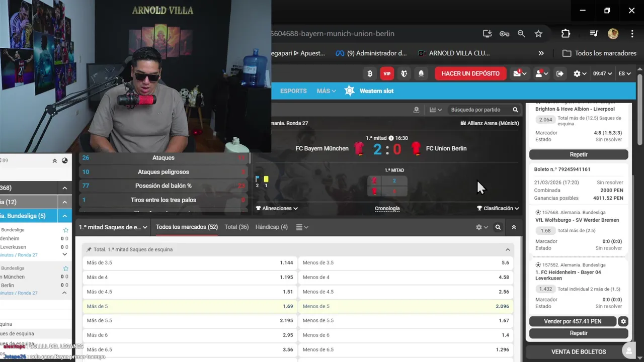Open the user account profile icon
The image size is (644, 362).
coord(541,73)
